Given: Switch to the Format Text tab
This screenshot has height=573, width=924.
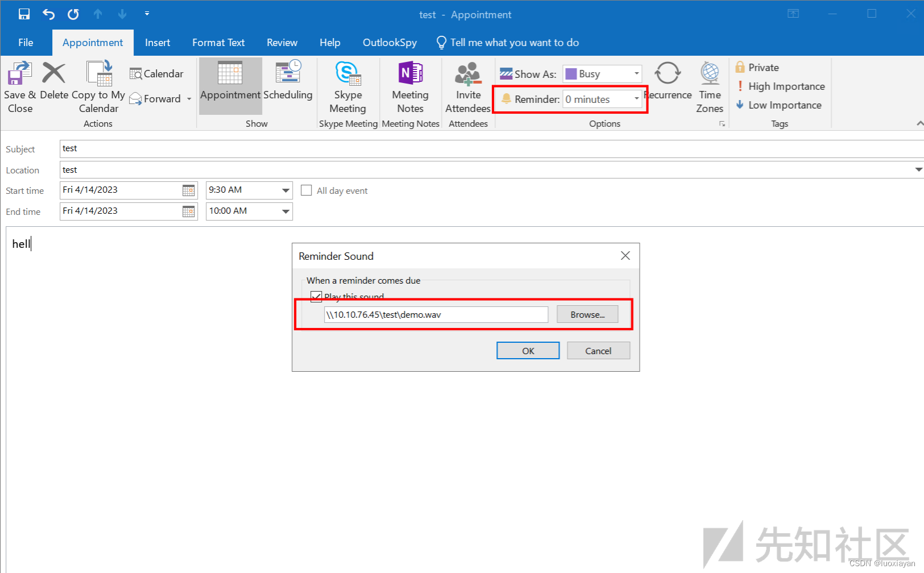Looking at the screenshot, I should (218, 43).
